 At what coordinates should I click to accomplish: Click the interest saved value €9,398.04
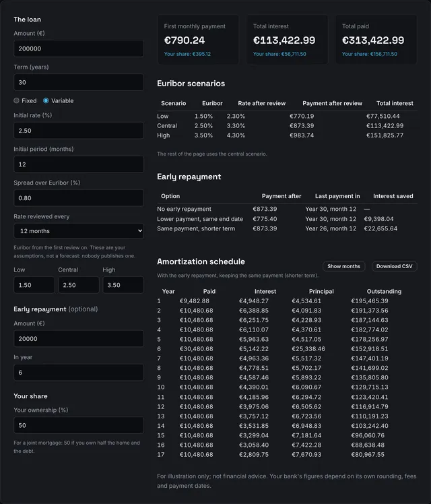(379, 219)
